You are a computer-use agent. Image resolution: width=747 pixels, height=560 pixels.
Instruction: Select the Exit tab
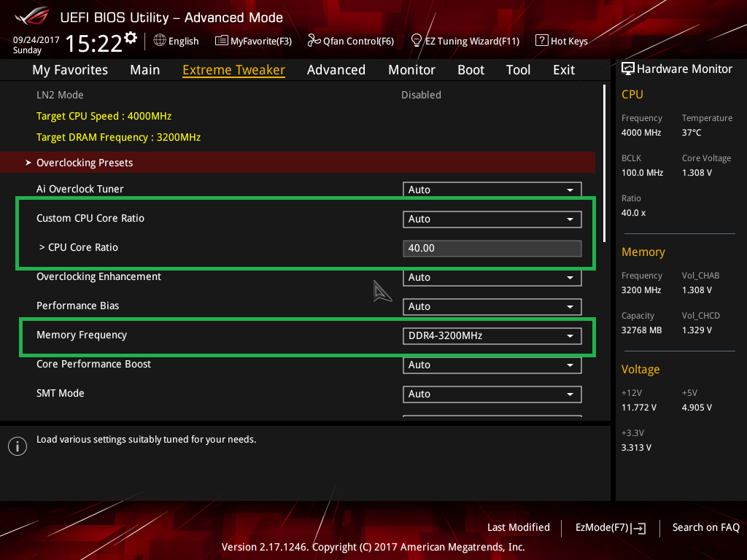(x=564, y=70)
